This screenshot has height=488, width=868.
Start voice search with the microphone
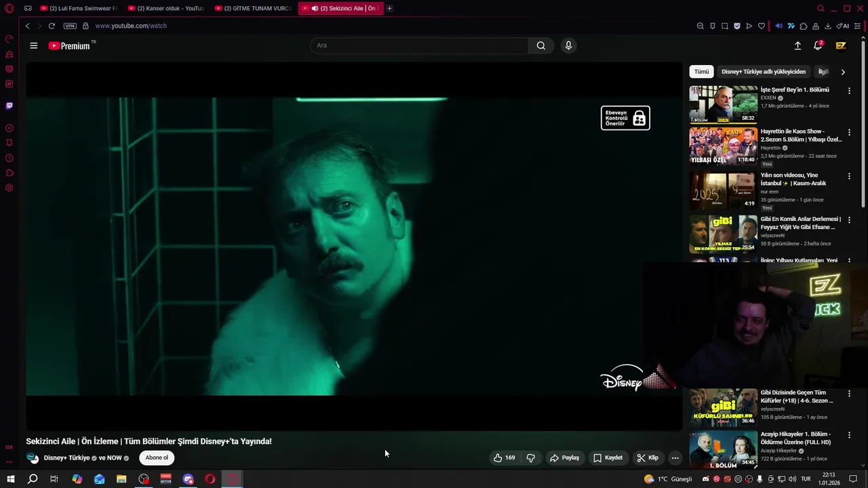pyautogui.click(x=568, y=45)
